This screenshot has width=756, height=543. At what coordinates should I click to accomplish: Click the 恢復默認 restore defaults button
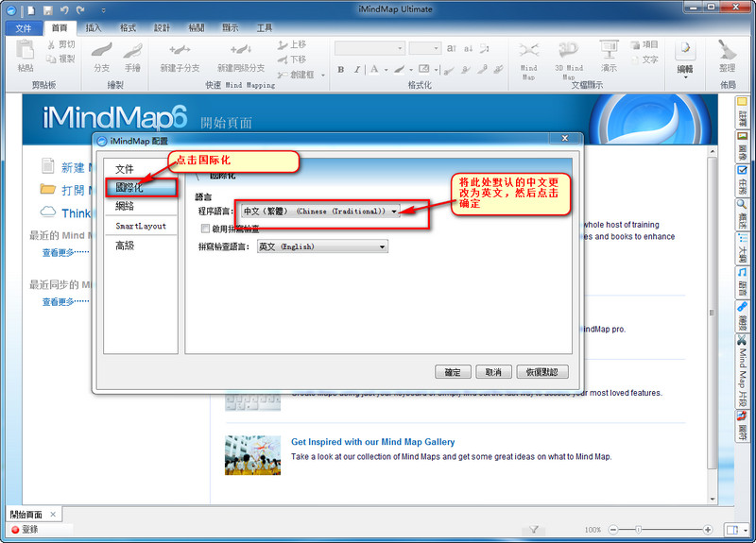tap(542, 372)
